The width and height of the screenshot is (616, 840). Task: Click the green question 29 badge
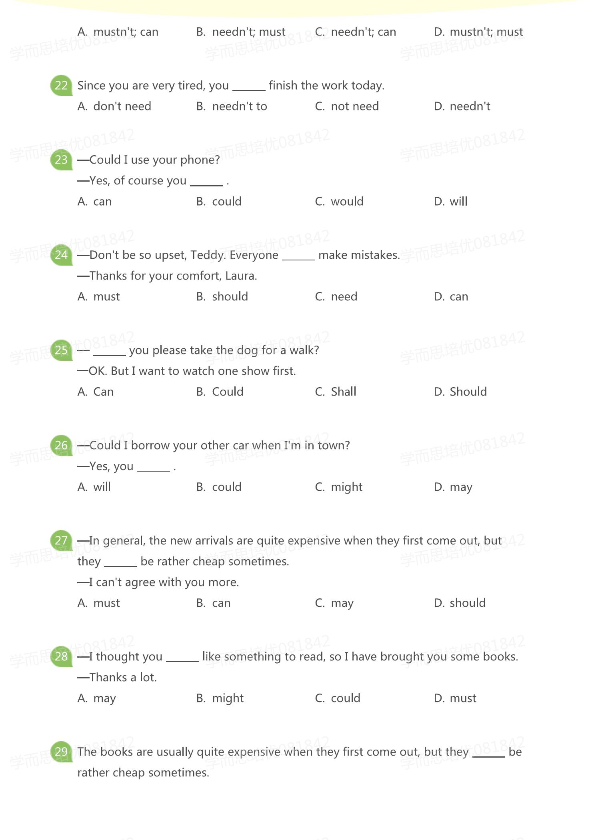[61, 752]
